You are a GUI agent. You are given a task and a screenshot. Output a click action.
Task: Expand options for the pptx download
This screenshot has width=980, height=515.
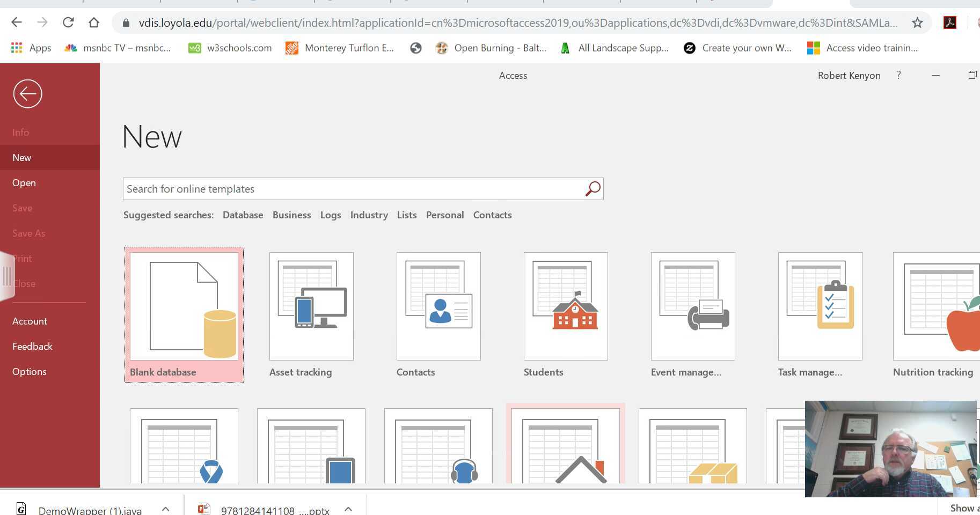[348, 509]
